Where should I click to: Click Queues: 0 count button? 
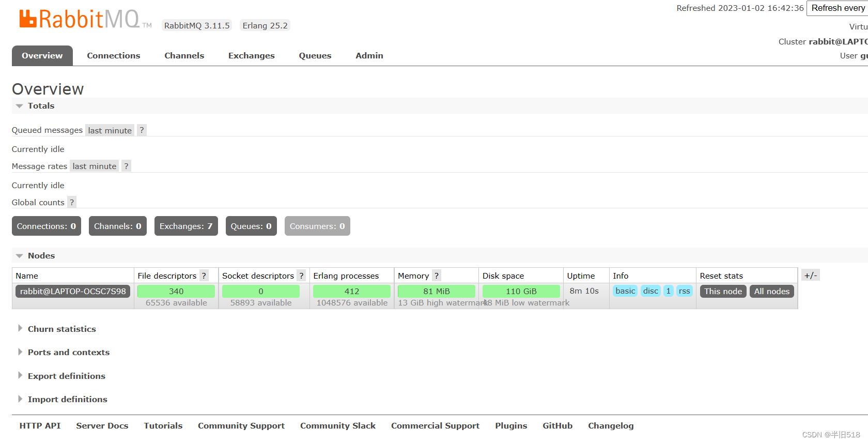pyautogui.click(x=251, y=226)
